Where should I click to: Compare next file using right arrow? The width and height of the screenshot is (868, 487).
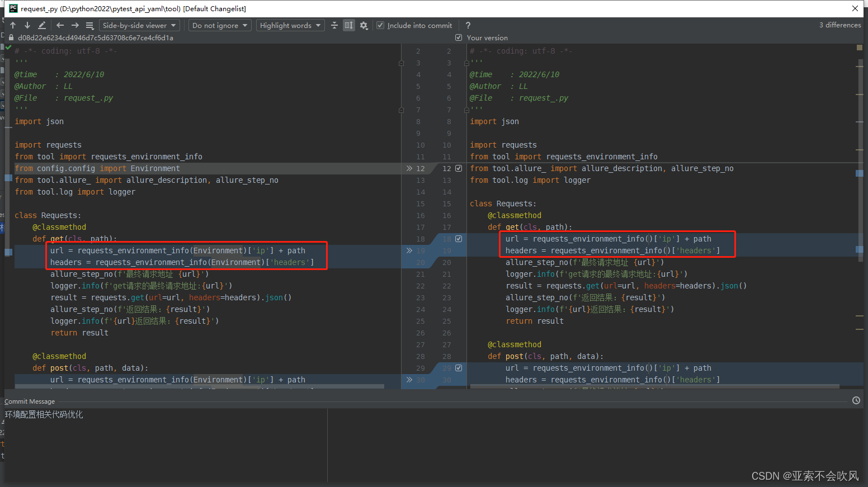click(75, 25)
